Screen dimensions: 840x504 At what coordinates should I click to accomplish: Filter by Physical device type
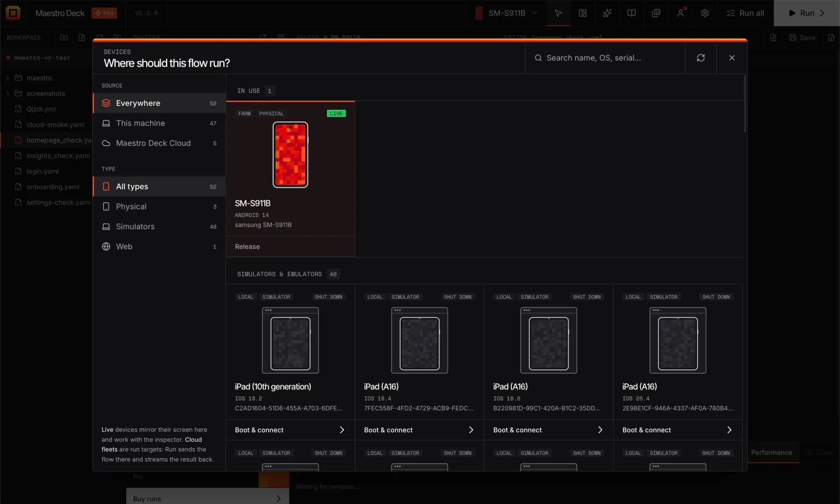tap(159, 206)
